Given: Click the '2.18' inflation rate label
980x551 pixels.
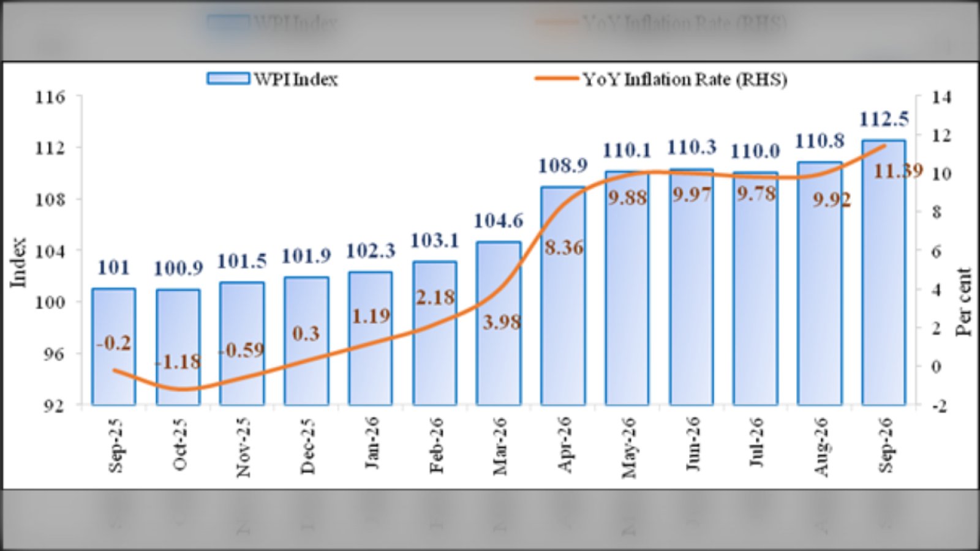Looking at the screenshot, I should 435,298.
